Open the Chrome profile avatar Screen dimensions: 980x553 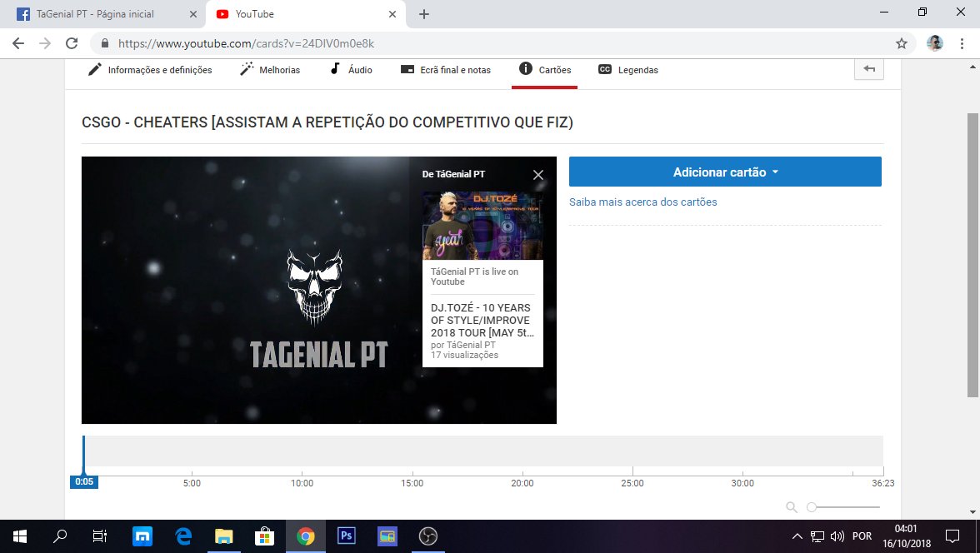tap(935, 43)
